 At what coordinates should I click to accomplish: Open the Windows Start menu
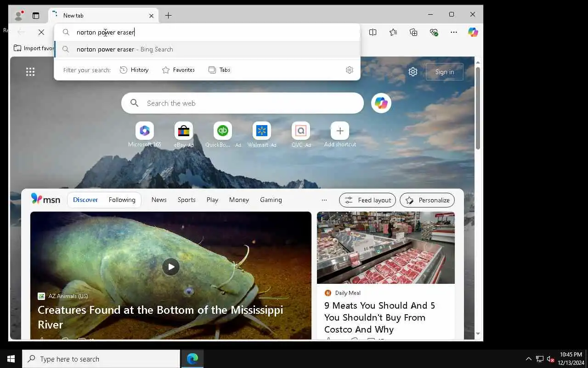tap(11, 359)
